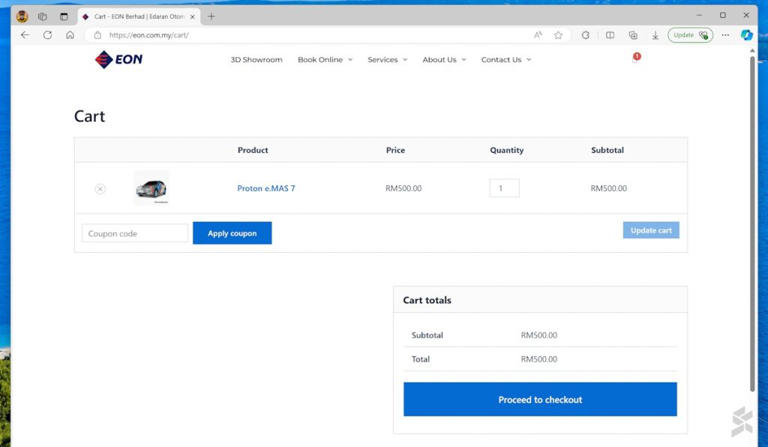Click the Quantity column header
This screenshot has height=447, width=768.
click(x=507, y=150)
